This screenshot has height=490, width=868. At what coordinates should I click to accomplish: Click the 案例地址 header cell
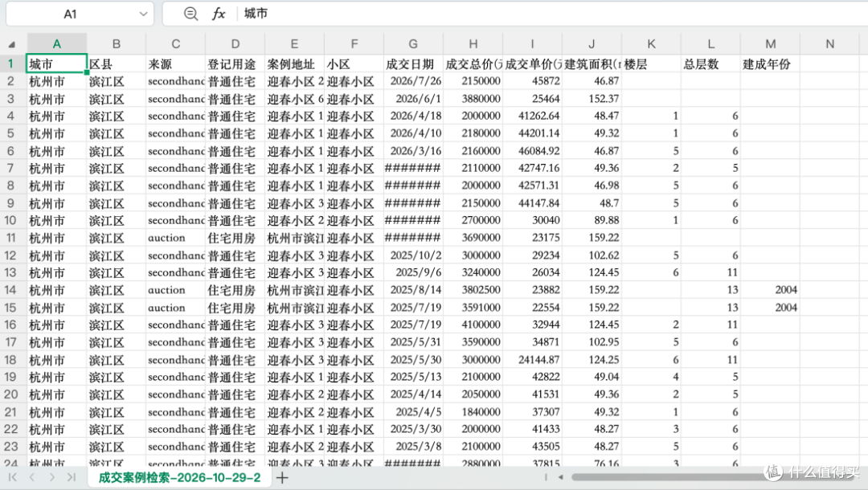point(294,63)
